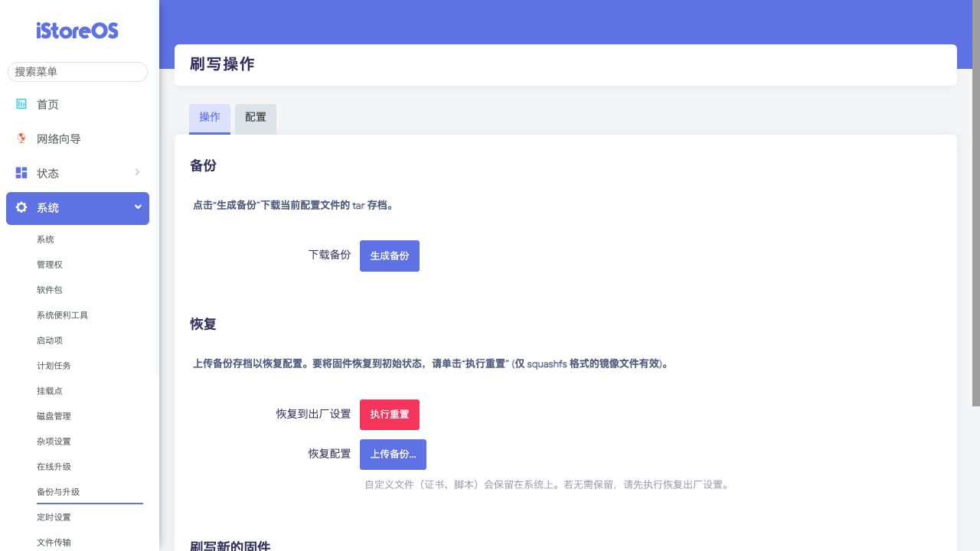Viewport: 980px width, 551px height.
Task: Click the network wizard globe icon
Action: coord(21,139)
